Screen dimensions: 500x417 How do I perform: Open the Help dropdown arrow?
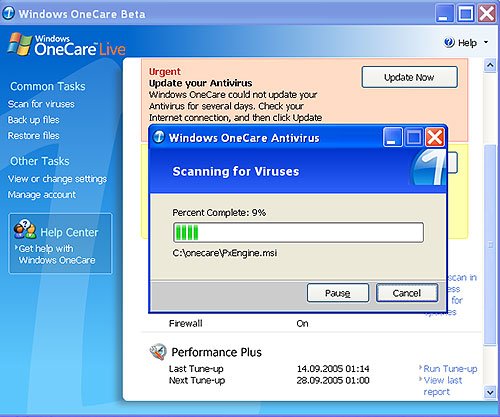486,42
